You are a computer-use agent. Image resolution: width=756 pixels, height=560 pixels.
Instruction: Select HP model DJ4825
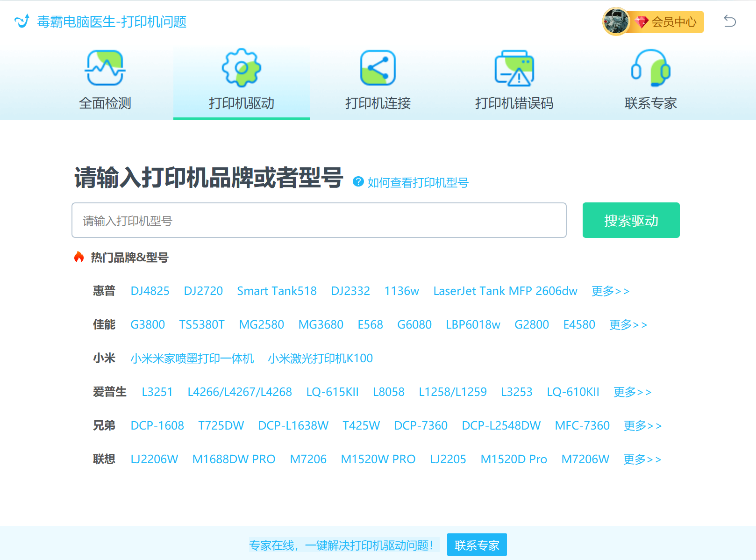point(150,291)
